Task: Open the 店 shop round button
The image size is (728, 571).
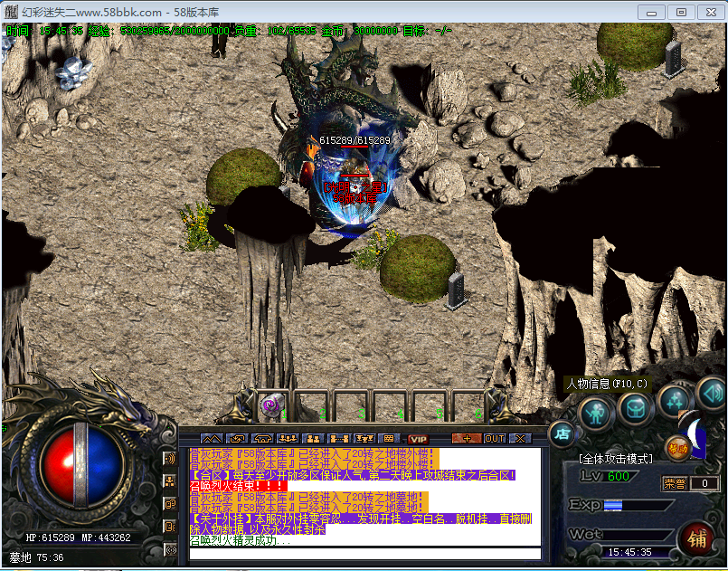Action: (562, 434)
